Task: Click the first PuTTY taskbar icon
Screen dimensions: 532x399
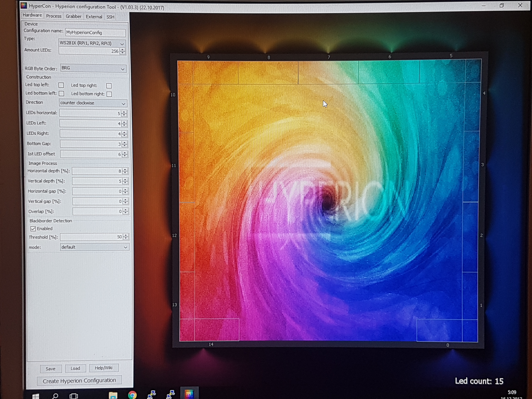Action: pos(152,394)
